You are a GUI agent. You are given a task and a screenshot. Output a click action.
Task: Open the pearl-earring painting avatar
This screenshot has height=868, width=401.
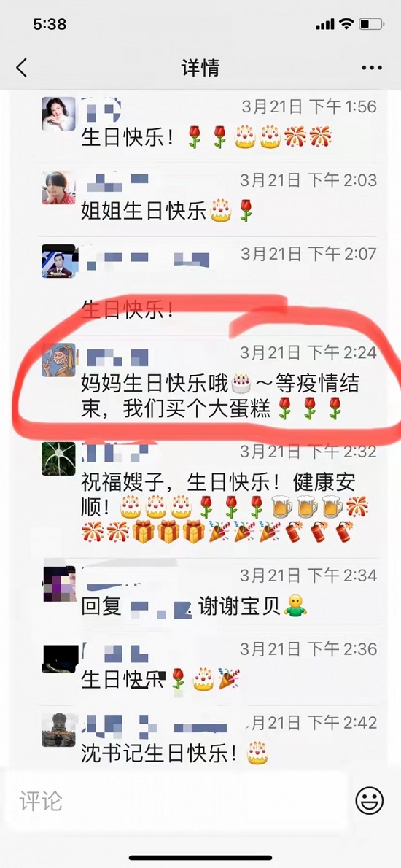point(58,360)
